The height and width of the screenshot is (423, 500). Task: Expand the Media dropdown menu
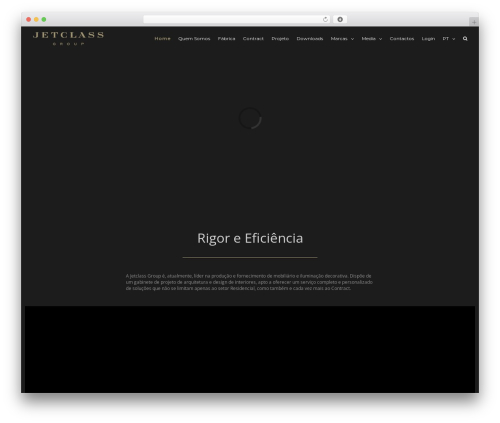click(x=372, y=39)
